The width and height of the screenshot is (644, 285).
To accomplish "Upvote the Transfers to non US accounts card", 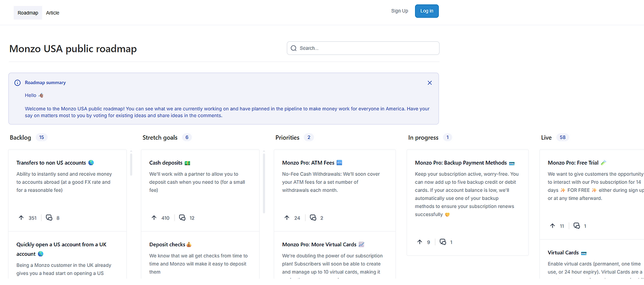I will coord(21,218).
